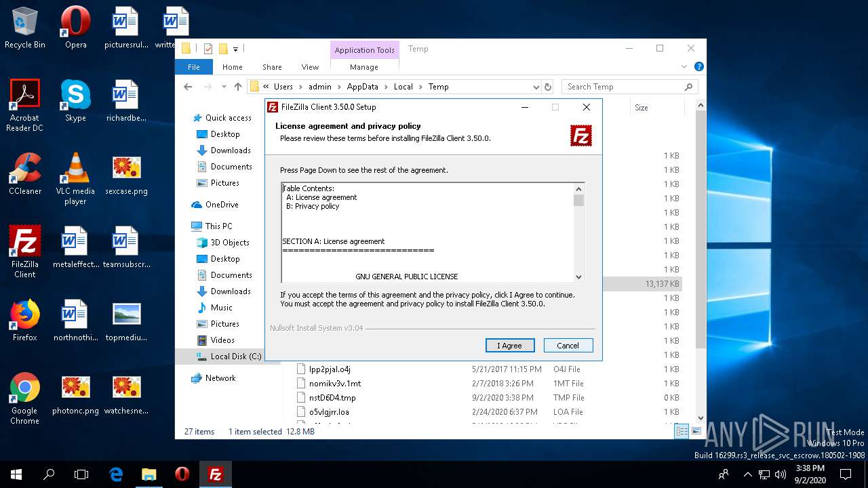Click Explorer help question mark icon

pos(698,66)
